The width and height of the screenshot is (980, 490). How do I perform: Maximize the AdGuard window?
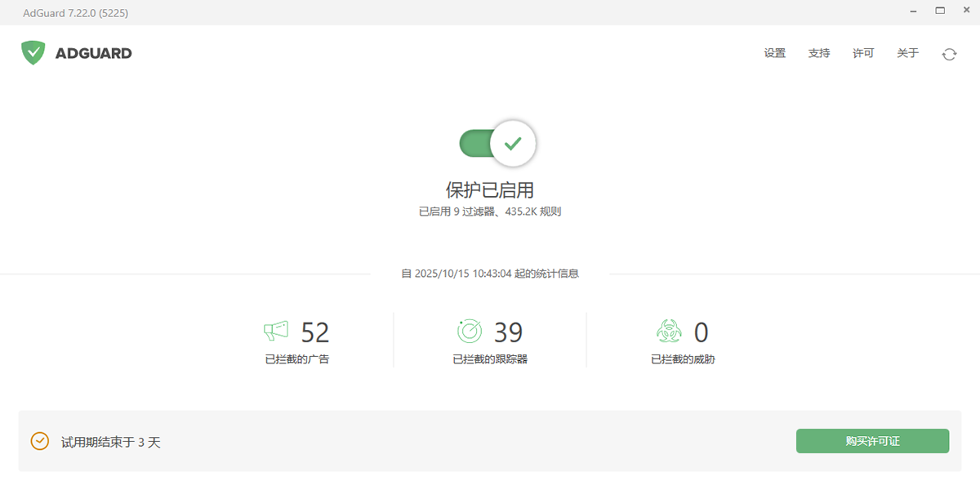[x=940, y=11]
